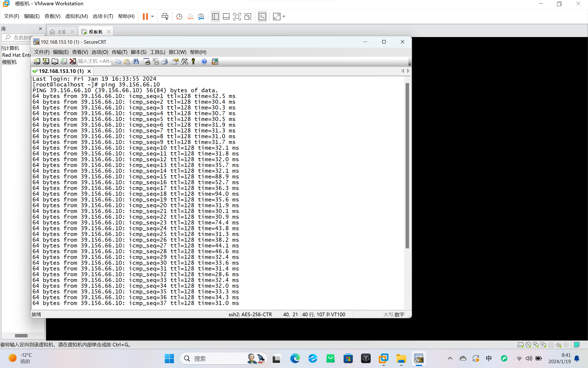Click VMware pause VM button
Screen dimensions: 588x368
(x=145, y=17)
